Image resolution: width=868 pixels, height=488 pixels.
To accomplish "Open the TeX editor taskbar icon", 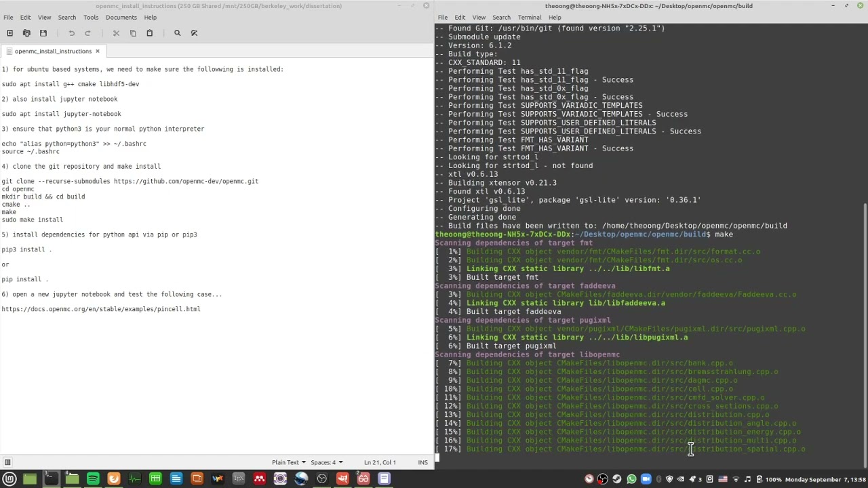I will point(239,479).
